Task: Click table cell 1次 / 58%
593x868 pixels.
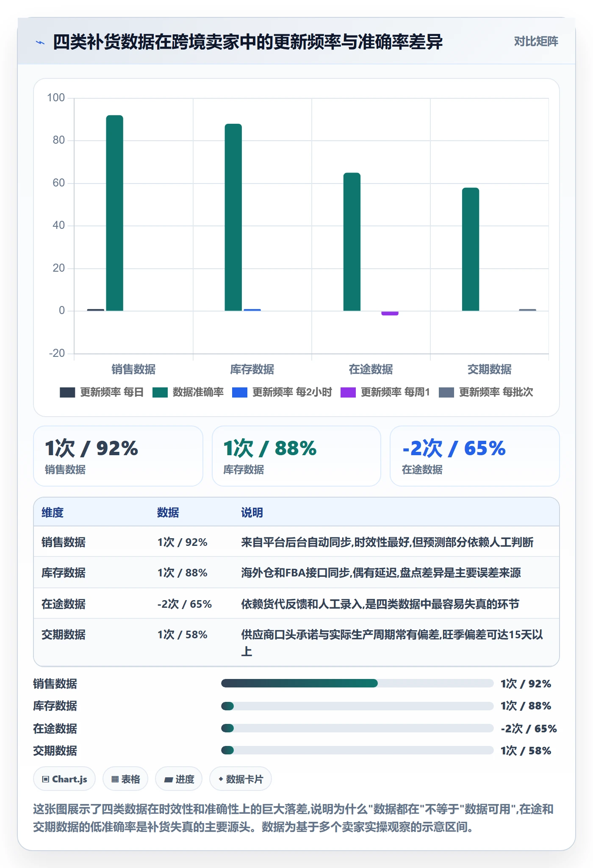Action: 183,634
